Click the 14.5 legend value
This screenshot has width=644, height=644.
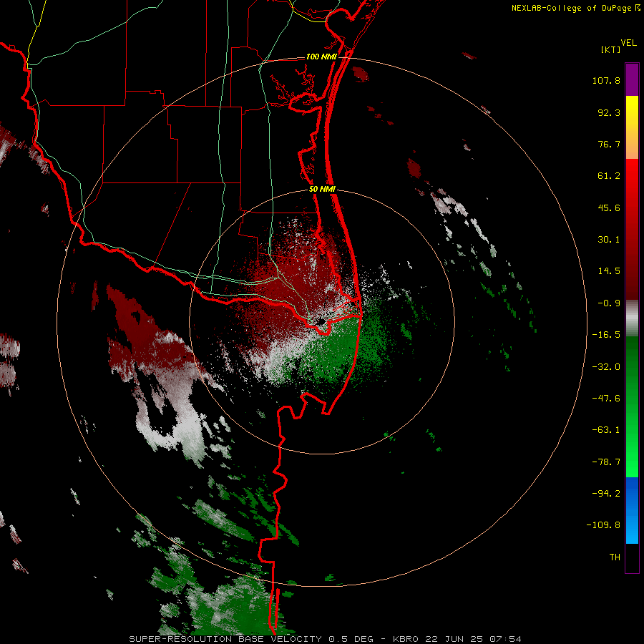609,271
